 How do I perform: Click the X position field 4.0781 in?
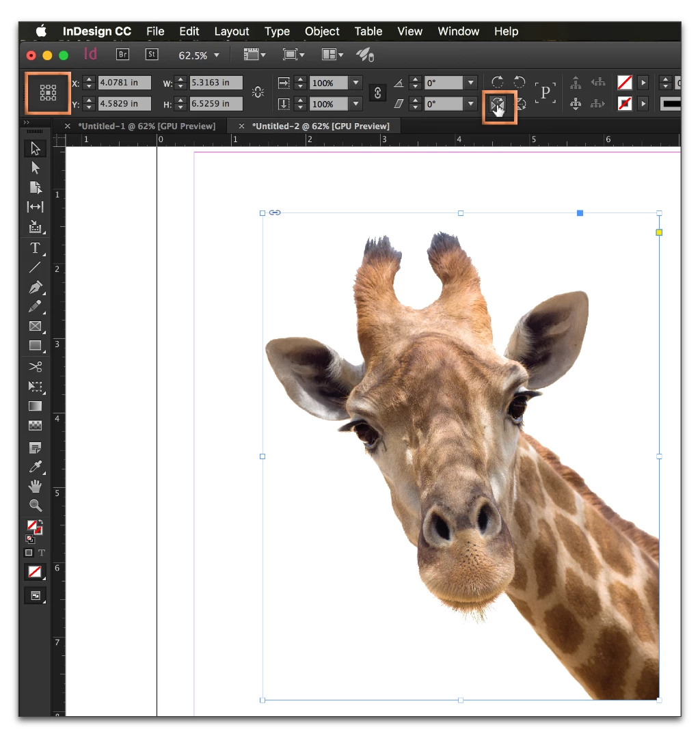click(x=124, y=83)
